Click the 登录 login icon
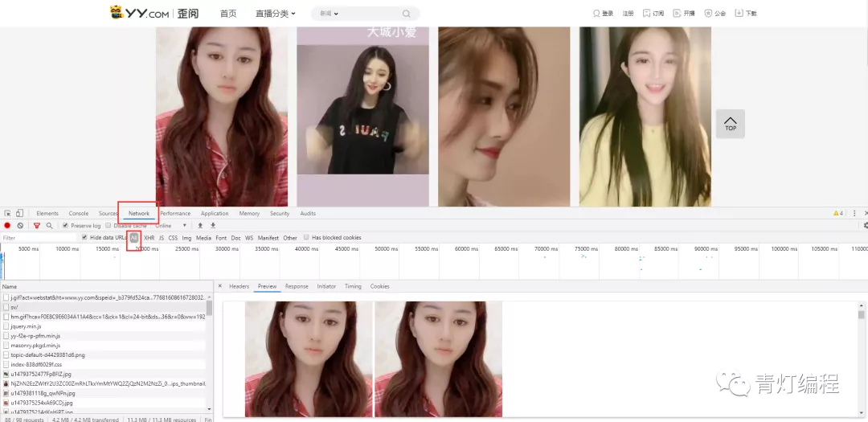This screenshot has width=868, height=422. pos(596,14)
